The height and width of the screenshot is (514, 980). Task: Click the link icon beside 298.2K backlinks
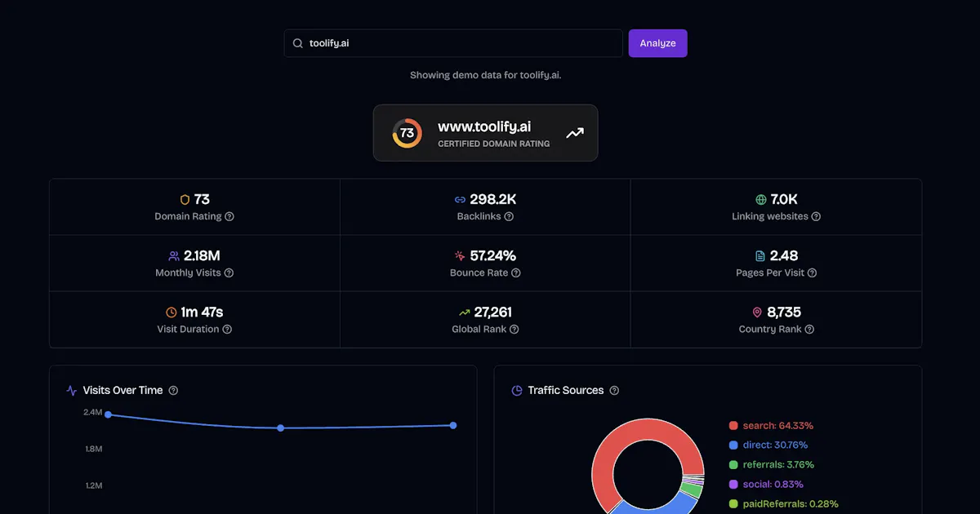coord(460,199)
